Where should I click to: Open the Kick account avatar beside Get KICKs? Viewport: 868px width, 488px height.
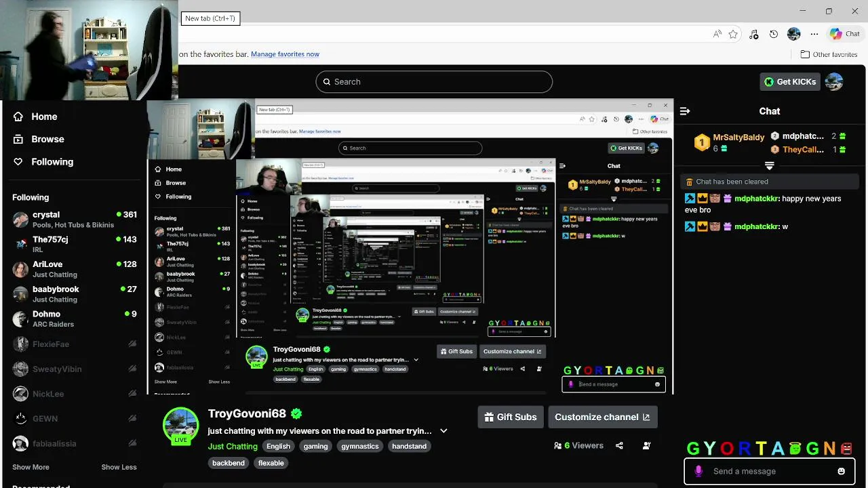tap(834, 81)
